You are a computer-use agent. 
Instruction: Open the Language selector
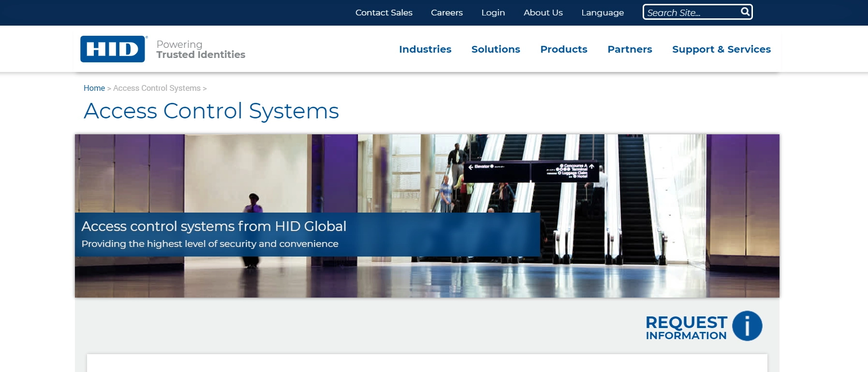coord(603,13)
